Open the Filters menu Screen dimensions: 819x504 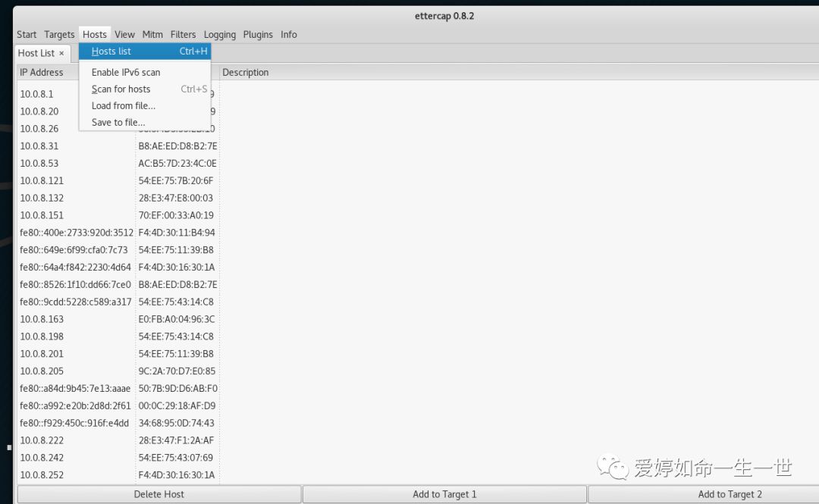pos(183,34)
